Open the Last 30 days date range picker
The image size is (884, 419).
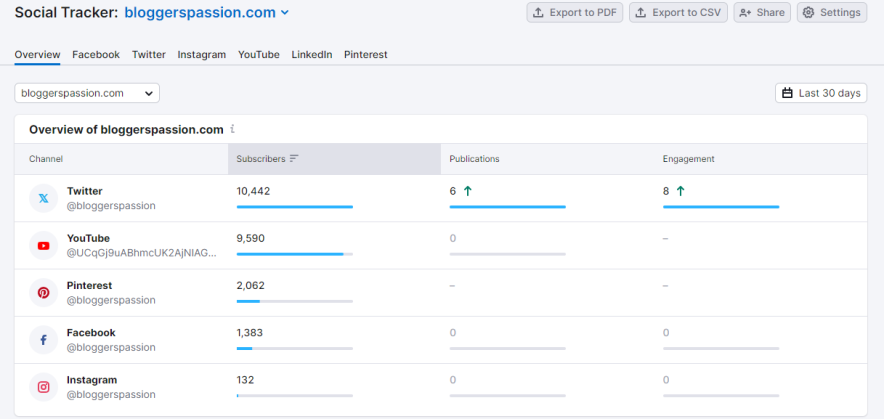[x=821, y=93]
